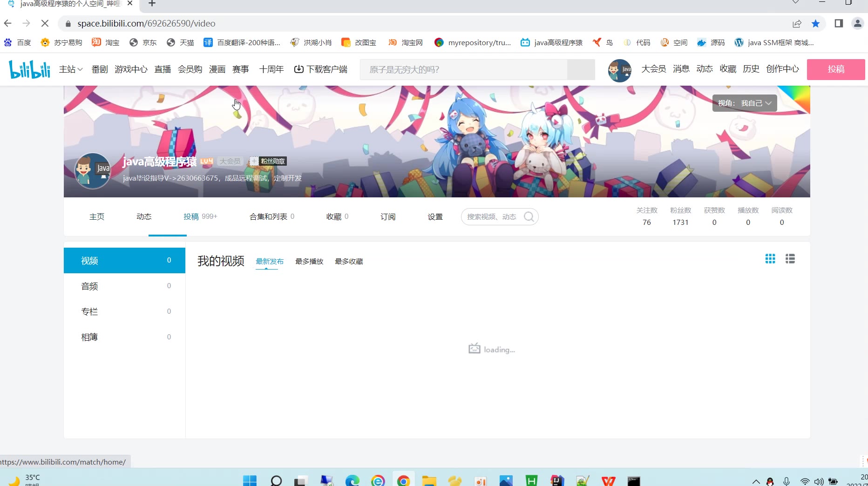Viewport: 868px width, 486px height.
Task: Sort videos by 最多收藏
Action: 349,262
